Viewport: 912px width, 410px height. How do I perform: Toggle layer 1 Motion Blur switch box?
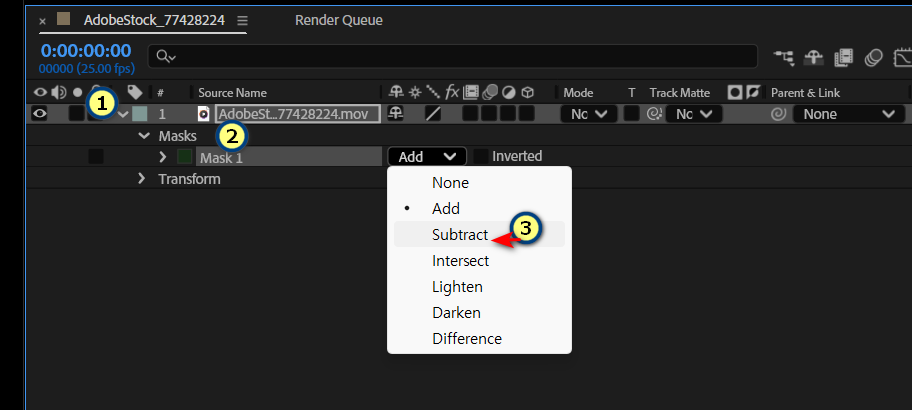click(489, 113)
